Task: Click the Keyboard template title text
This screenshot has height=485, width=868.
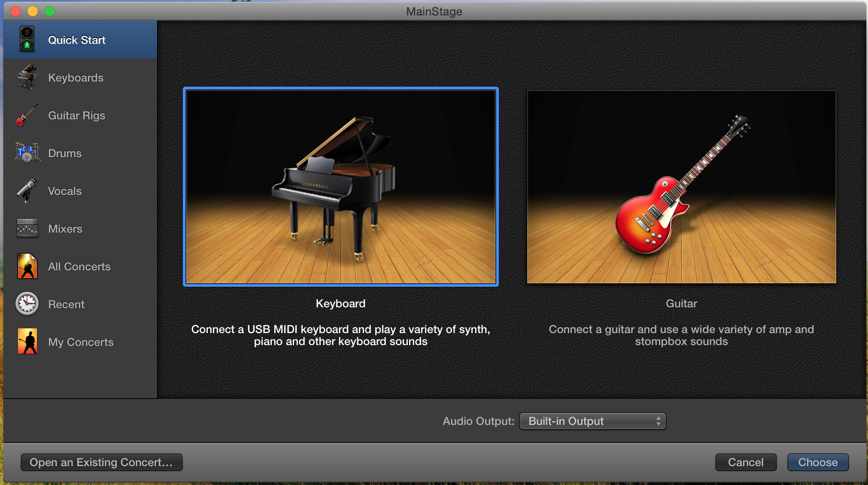Action: point(341,303)
